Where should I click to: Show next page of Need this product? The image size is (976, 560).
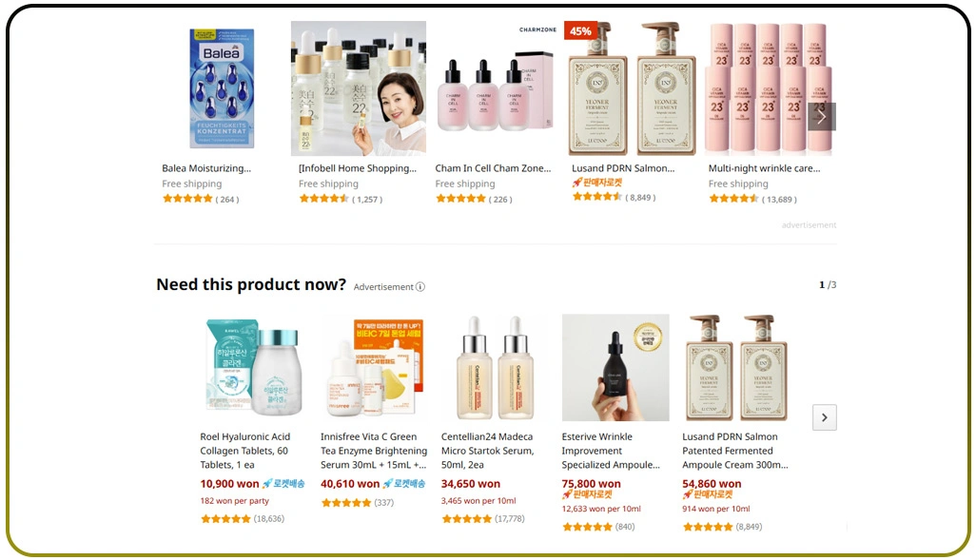click(x=824, y=417)
